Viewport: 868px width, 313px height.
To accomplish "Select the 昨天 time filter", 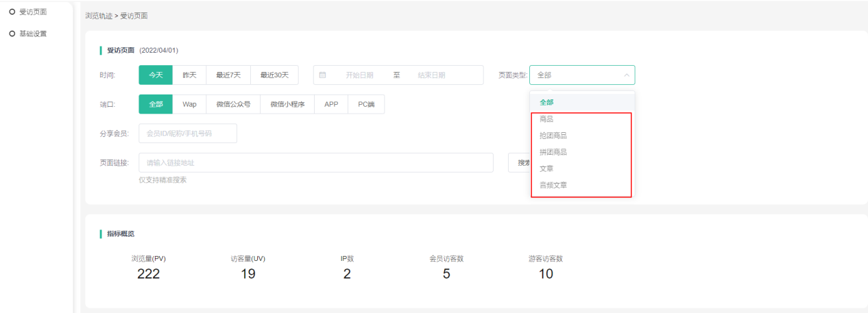I will [x=189, y=75].
